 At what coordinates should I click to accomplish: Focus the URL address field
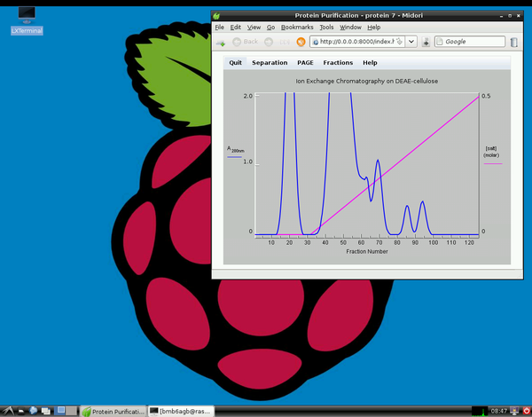click(x=357, y=42)
